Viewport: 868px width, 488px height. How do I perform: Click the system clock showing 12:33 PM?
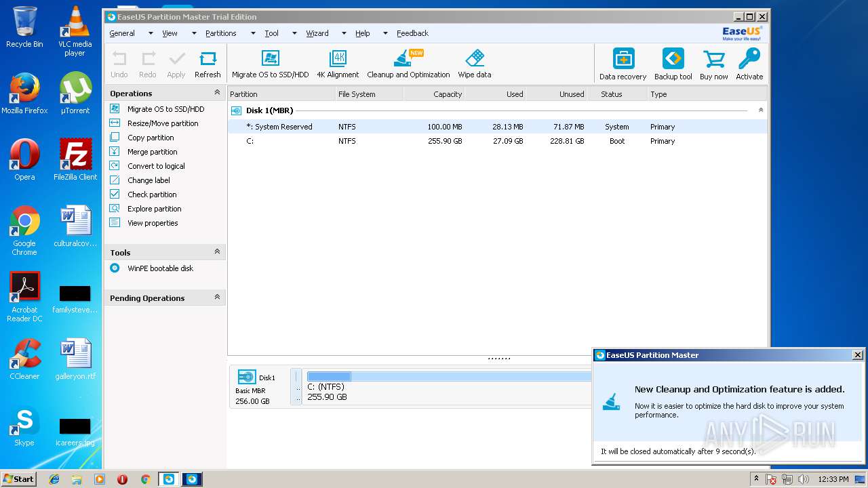833,479
